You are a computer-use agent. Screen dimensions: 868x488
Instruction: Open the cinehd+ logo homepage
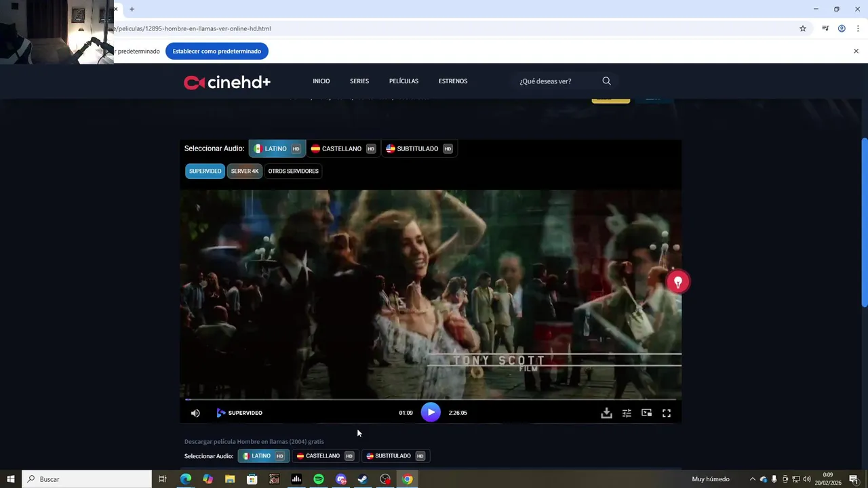click(x=227, y=82)
